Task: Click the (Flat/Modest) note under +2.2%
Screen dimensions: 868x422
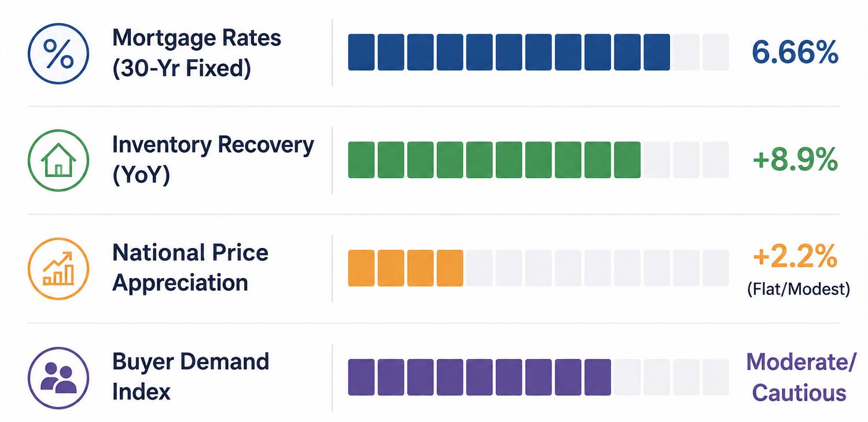Action: (x=799, y=289)
